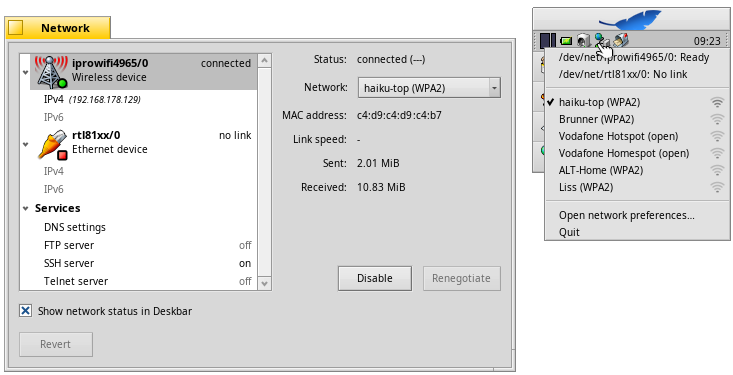Click the Received value 10.83 MiB

click(x=381, y=187)
